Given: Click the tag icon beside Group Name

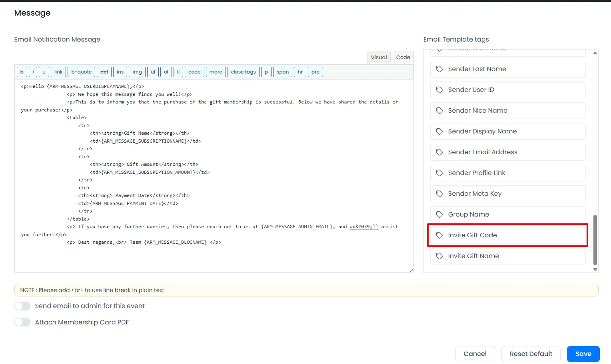Looking at the screenshot, I should coord(439,215).
